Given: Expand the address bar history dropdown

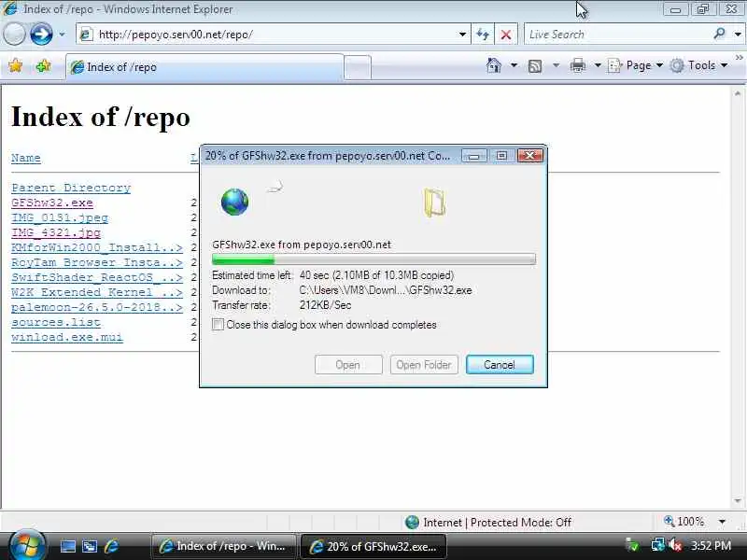Looking at the screenshot, I should click(462, 35).
